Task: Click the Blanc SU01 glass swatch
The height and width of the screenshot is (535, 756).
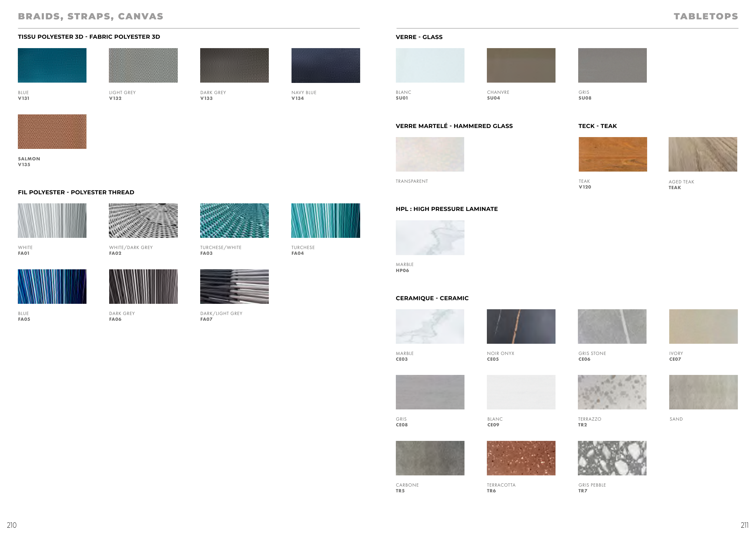Action: point(430,65)
